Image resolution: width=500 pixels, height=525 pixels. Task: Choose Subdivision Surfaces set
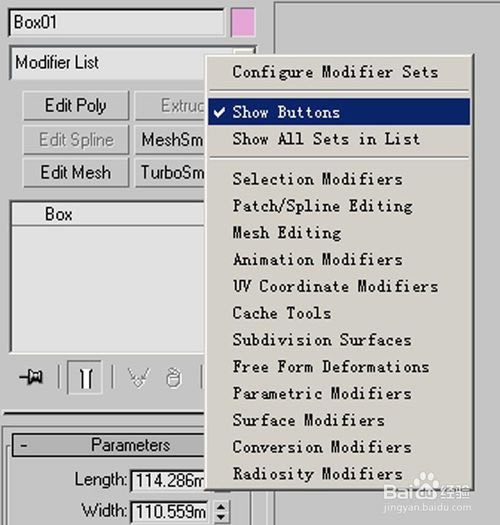[339, 340]
